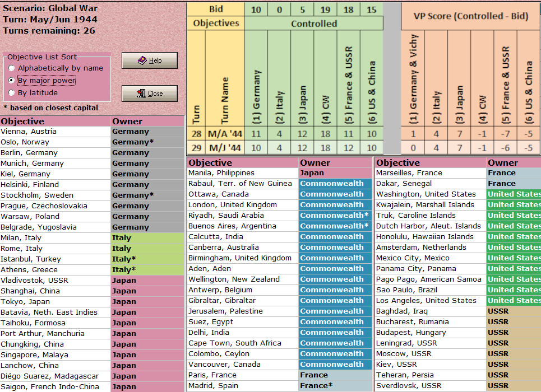Click Gibraltar, Gibraltar objective
The height and width of the screenshot is (392, 541).
(243, 301)
